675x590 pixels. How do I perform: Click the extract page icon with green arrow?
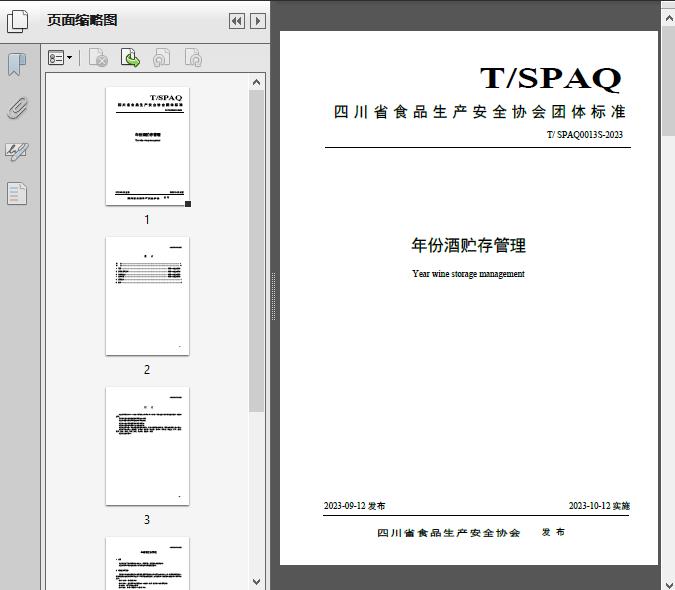[x=130, y=58]
